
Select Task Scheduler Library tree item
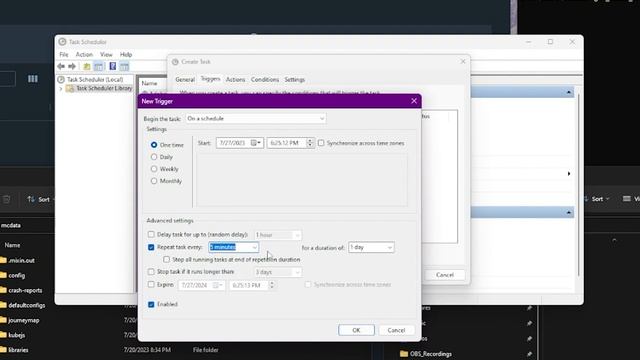104,88
